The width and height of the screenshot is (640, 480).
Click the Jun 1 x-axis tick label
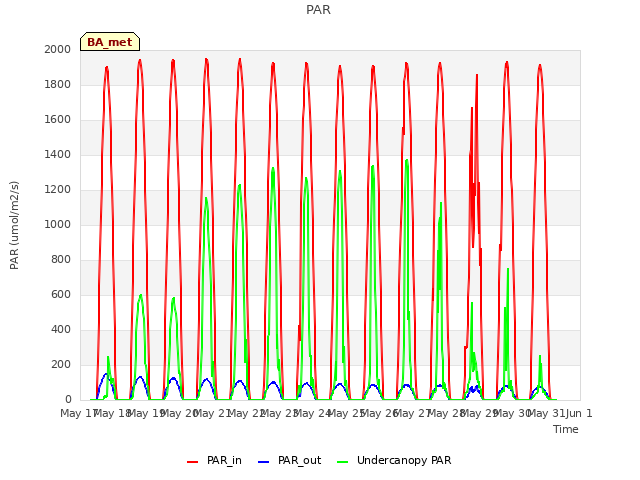pyautogui.click(x=579, y=413)
